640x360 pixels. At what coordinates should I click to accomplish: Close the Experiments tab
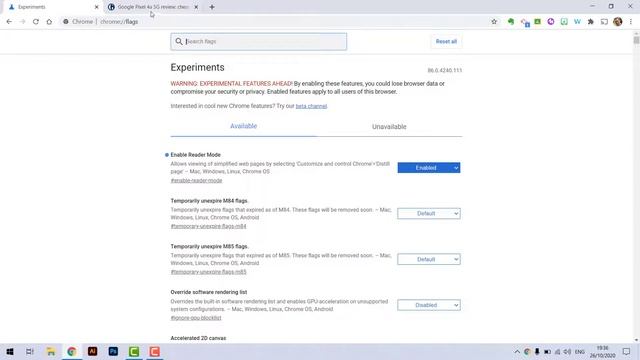(96, 7)
